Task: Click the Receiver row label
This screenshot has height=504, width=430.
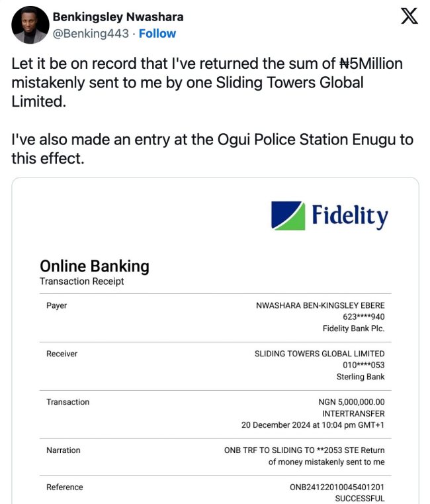Action: pos(62,354)
